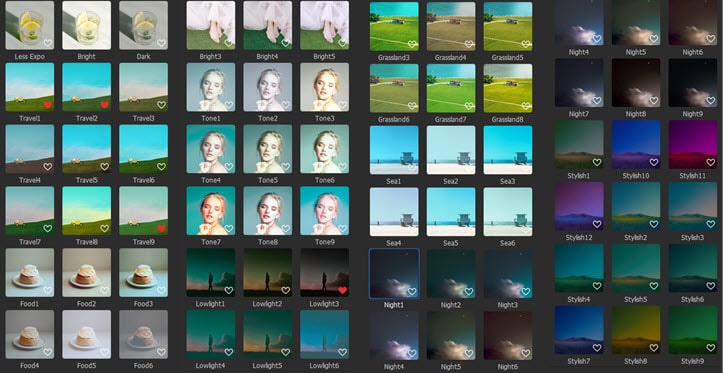Favorite the Tone3 portrait preset heart

click(x=342, y=105)
